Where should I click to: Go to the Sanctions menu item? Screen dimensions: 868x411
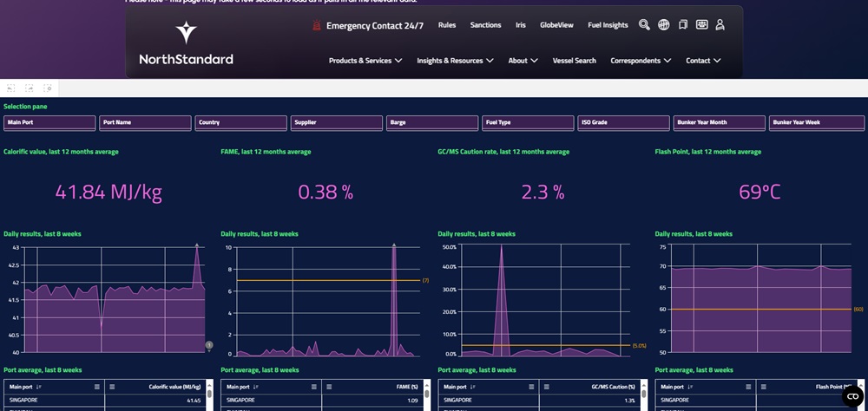(x=485, y=25)
